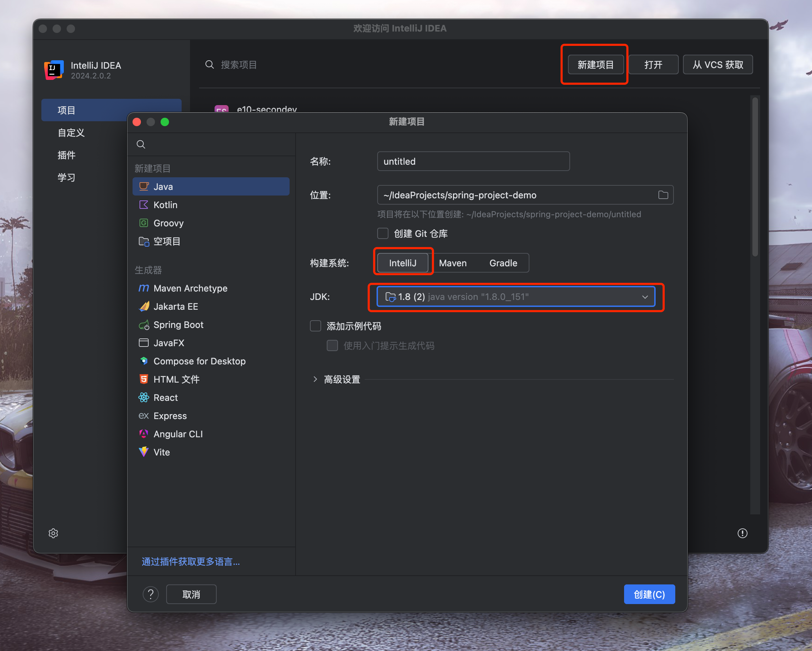The image size is (812, 651).
Task: Select Gradle as the build system
Action: 503,263
